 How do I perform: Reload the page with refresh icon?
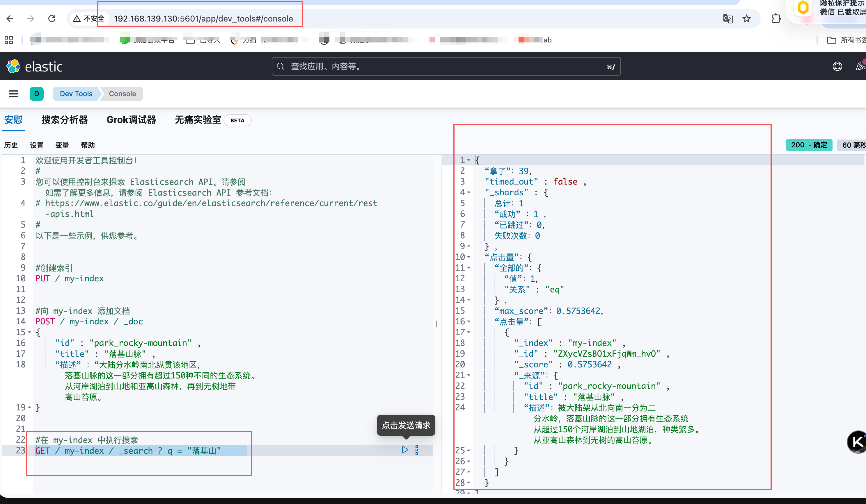pyautogui.click(x=52, y=19)
